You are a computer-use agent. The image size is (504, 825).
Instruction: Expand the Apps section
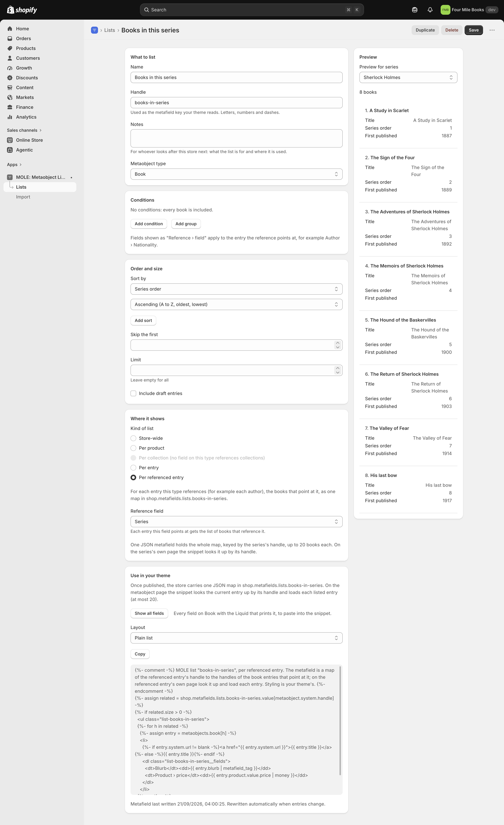14,165
